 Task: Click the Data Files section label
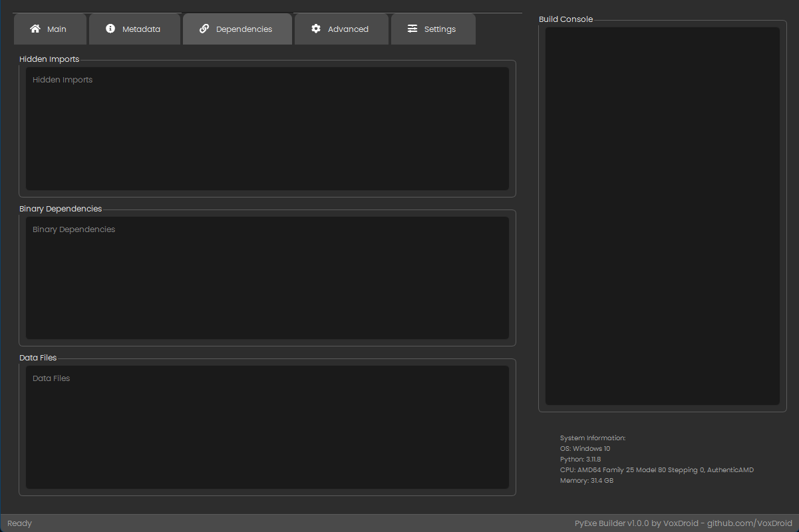[x=38, y=357]
